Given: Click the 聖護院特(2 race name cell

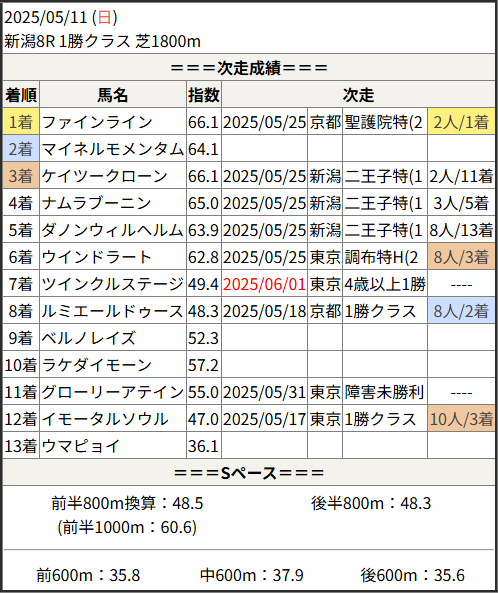Looking at the screenshot, I should tap(385, 122).
